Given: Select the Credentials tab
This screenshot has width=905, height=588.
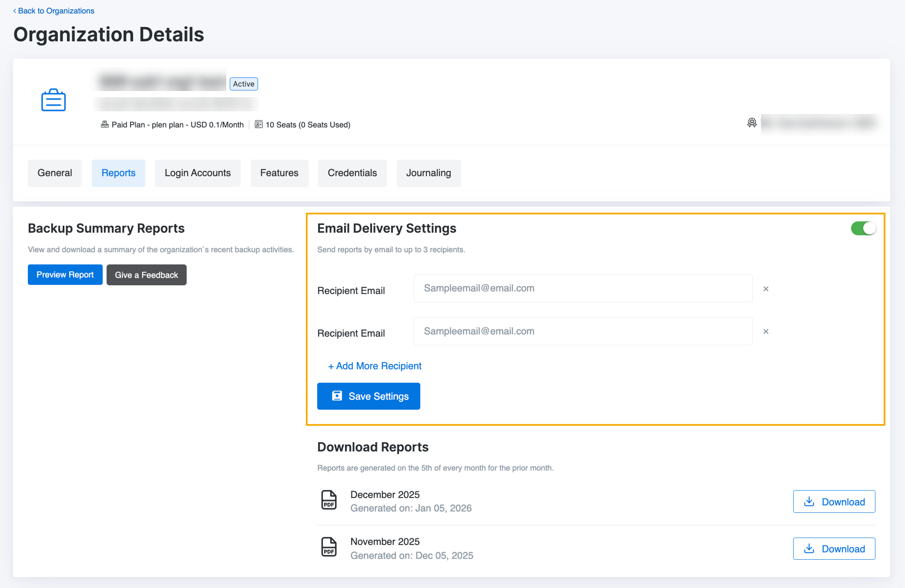Looking at the screenshot, I should [352, 173].
